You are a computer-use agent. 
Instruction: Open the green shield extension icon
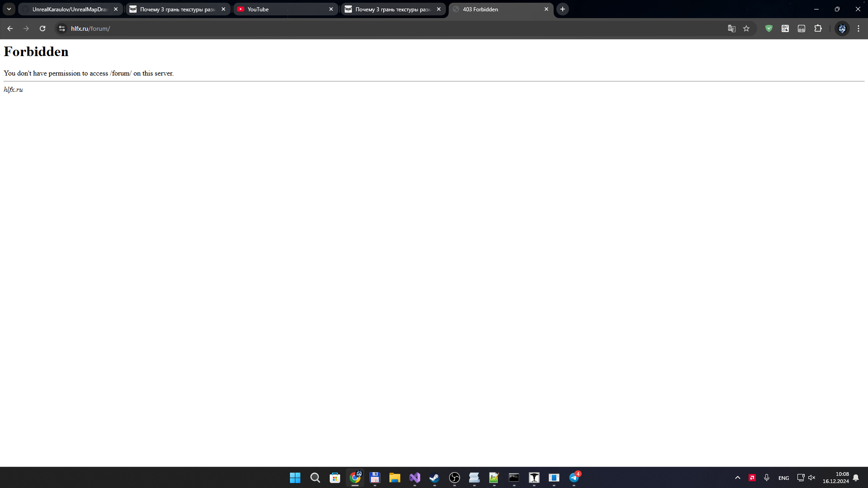click(x=768, y=28)
